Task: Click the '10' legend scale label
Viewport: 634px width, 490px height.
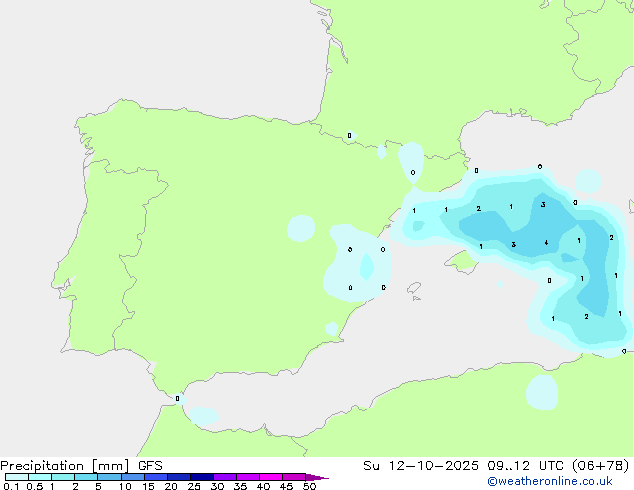Action: pyautogui.click(x=125, y=486)
